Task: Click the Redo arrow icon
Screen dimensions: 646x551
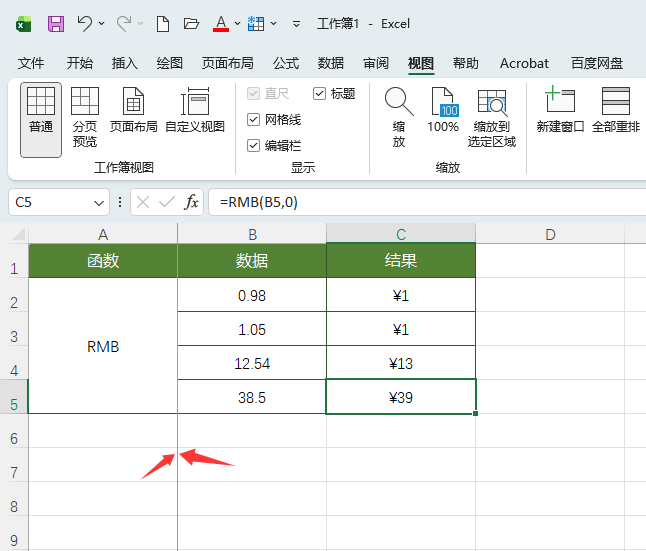Action: point(124,24)
